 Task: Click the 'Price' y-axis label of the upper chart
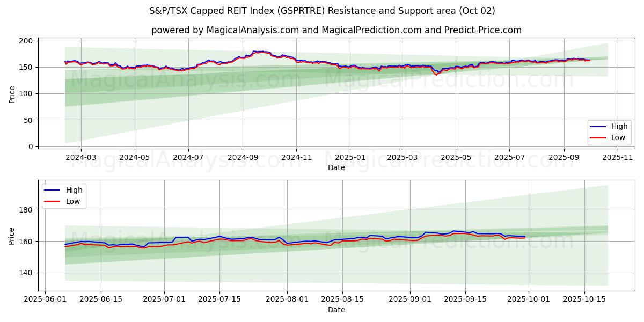[x=12, y=94]
